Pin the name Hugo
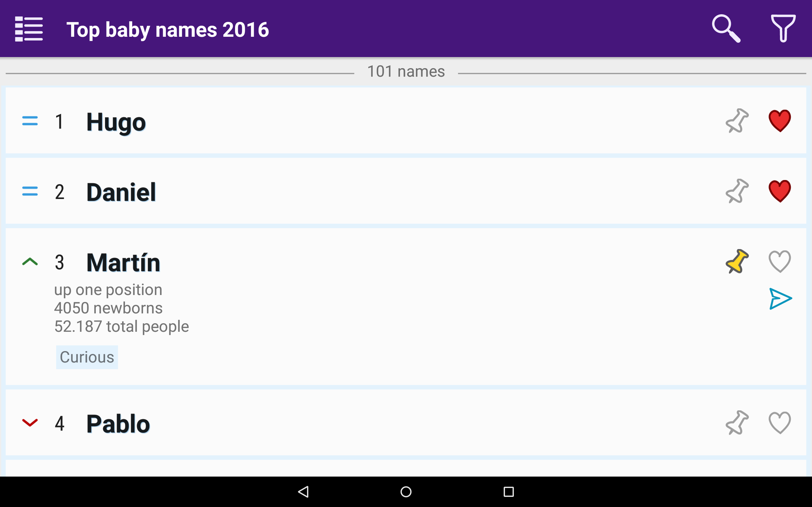The image size is (812, 507). [x=737, y=121]
